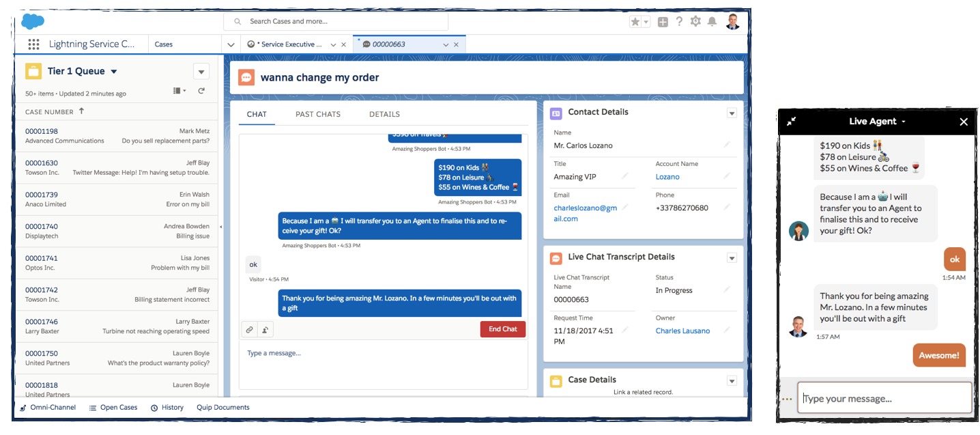Open case 00001742
The image size is (980, 435).
tap(42, 290)
